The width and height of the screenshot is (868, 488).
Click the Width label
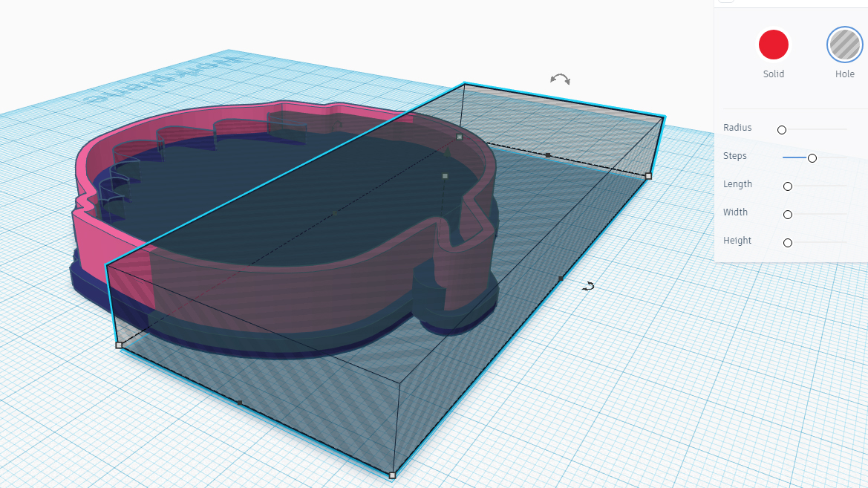click(x=735, y=212)
